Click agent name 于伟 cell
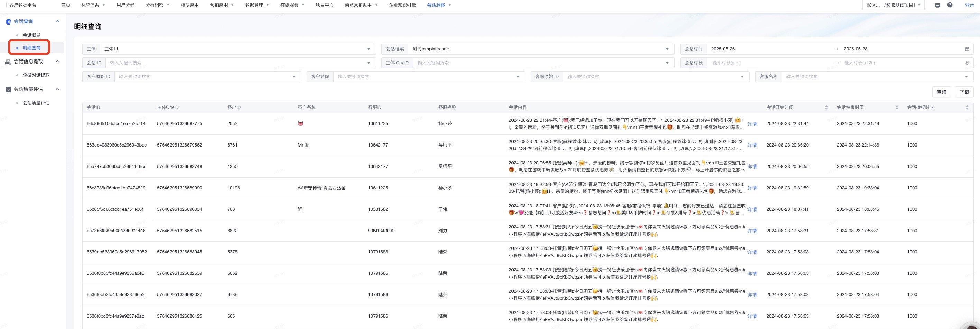Viewport: 980px width, 329px height. 443,209
